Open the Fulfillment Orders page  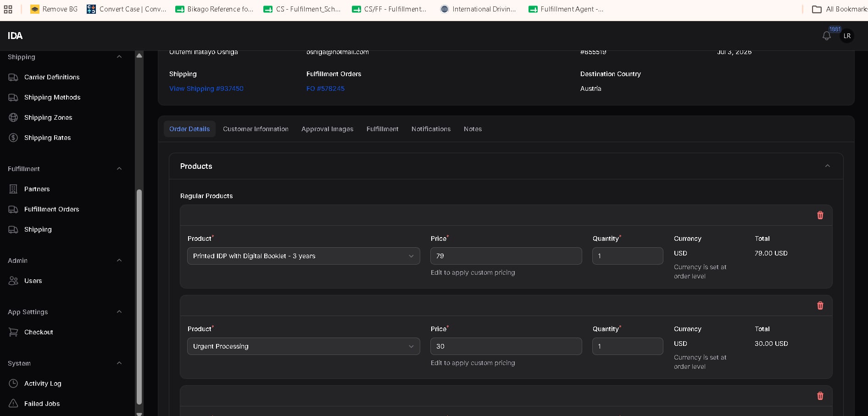(52, 209)
